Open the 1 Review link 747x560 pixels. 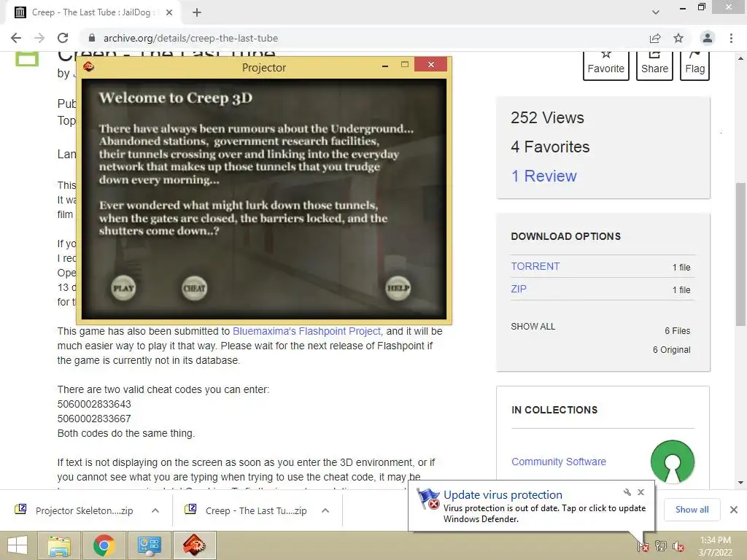[x=543, y=176]
